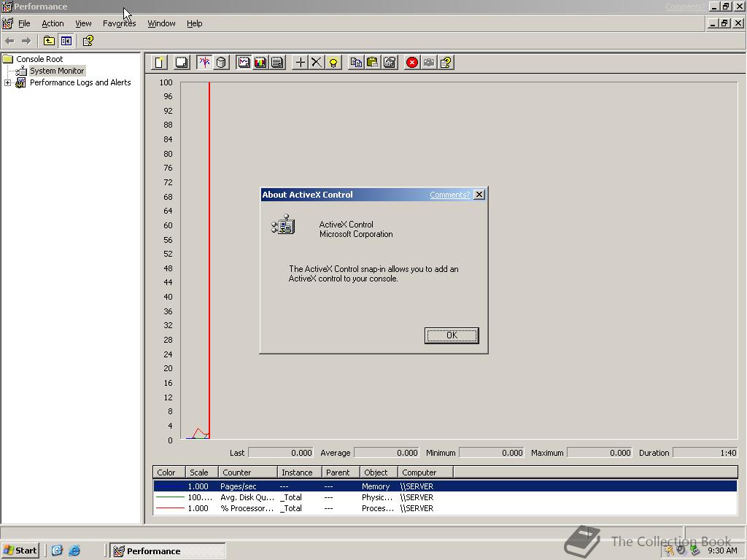Click the Freeze Display red icon
747x560 pixels.
[x=412, y=63]
